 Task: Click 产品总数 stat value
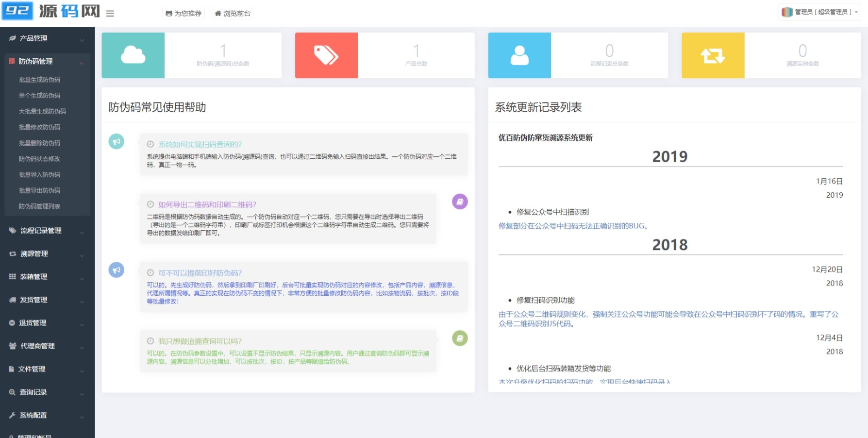(416, 51)
